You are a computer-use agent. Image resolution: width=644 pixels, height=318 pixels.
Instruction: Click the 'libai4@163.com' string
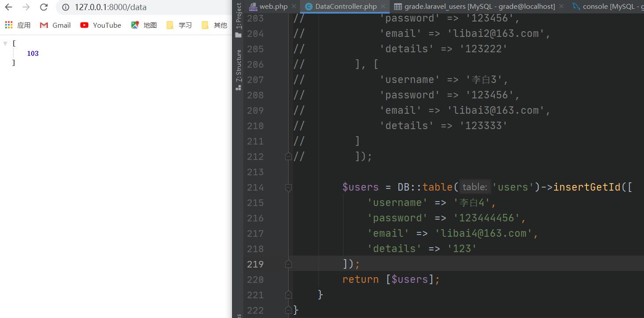[483, 233]
